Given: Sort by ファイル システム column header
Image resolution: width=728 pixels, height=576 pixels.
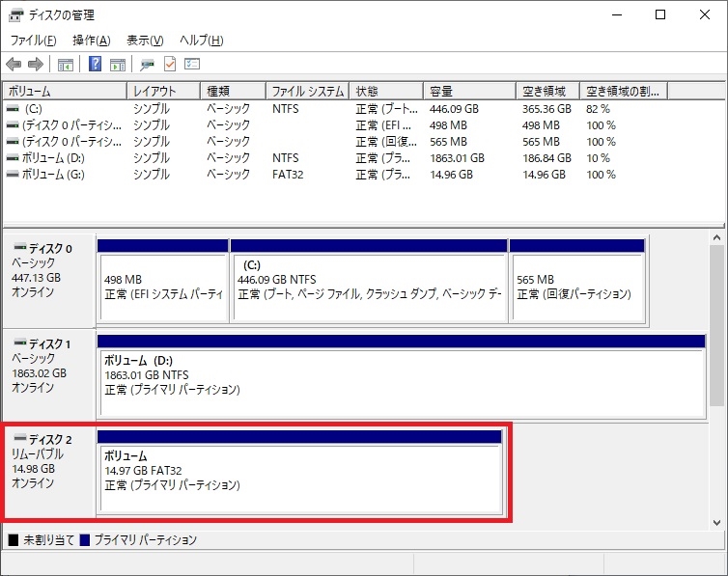Looking at the screenshot, I should (x=308, y=91).
